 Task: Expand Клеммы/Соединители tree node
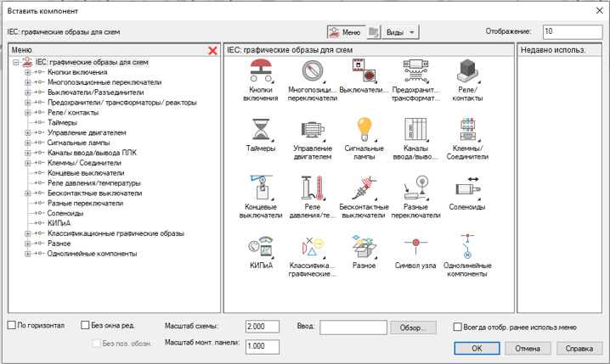click(28, 163)
